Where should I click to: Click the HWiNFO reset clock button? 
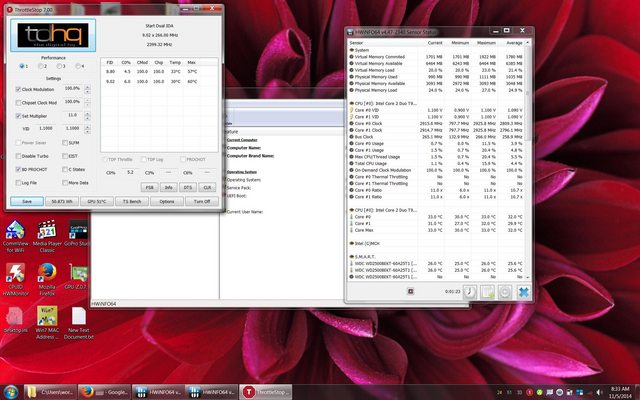[470, 292]
